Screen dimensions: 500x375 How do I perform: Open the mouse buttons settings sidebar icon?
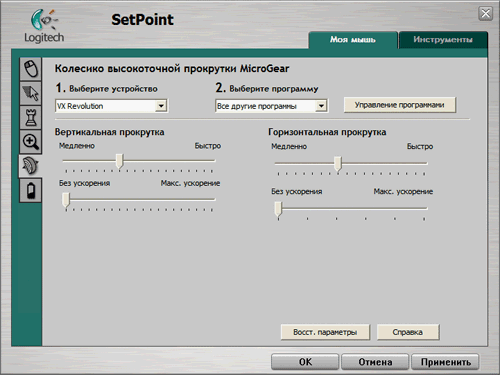pos(31,69)
